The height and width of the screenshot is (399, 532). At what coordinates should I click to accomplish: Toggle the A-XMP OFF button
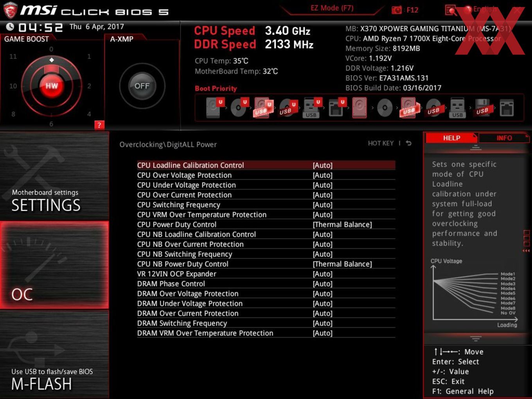[x=142, y=86]
